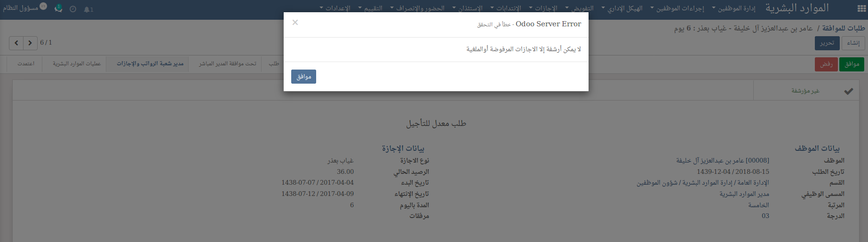868x242 pixels.
Task: Expand the الإجازات dropdown menu
Action: click(543, 8)
